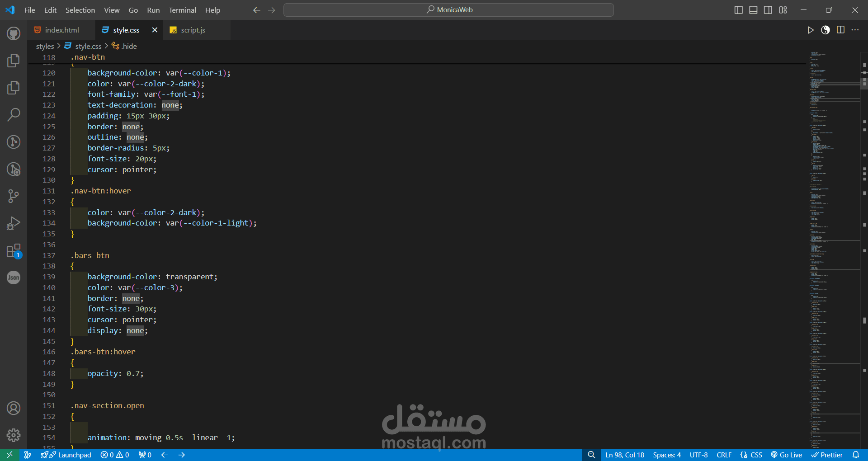Viewport: 868px width, 461px height.
Task: Open the Source Control view
Action: point(14,196)
